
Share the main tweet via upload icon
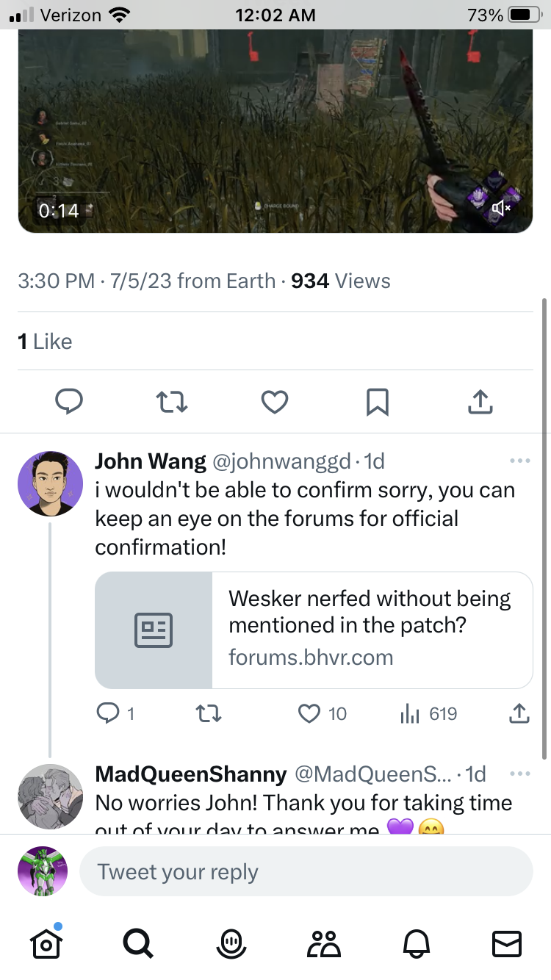click(480, 401)
